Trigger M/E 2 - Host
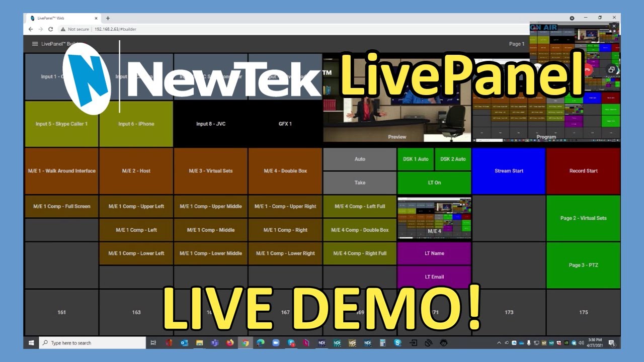This screenshot has height=362, width=644. point(136,171)
